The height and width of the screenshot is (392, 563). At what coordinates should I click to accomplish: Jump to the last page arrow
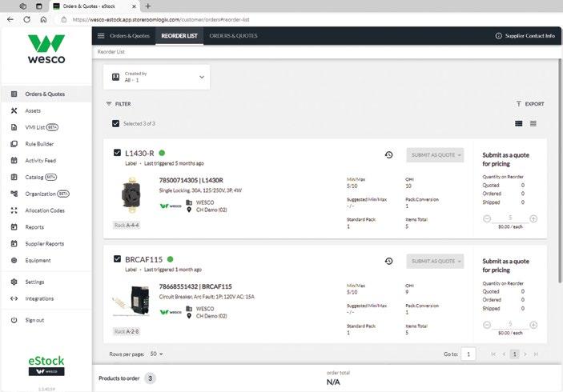536,354
